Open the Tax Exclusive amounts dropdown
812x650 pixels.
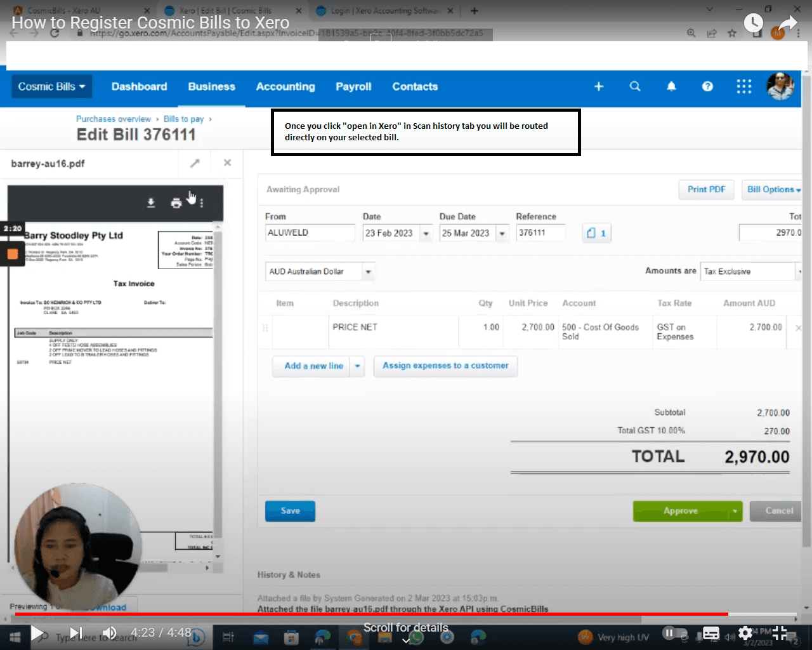click(x=751, y=272)
